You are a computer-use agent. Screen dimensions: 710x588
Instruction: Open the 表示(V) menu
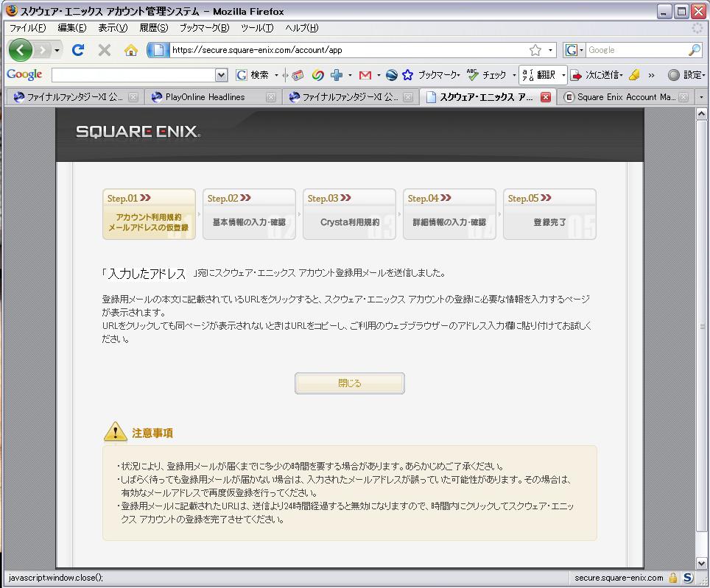[113, 28]
